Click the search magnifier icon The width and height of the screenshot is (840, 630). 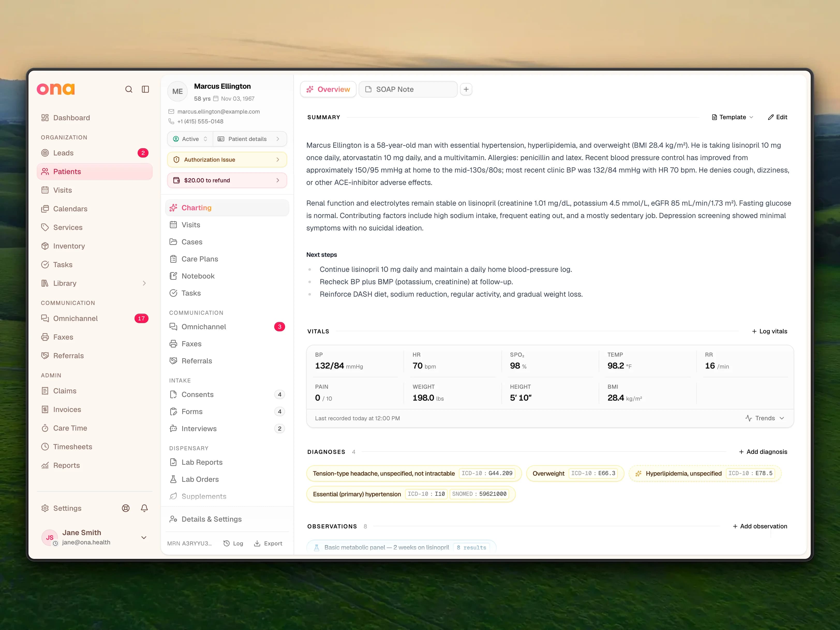coord(129,89)
